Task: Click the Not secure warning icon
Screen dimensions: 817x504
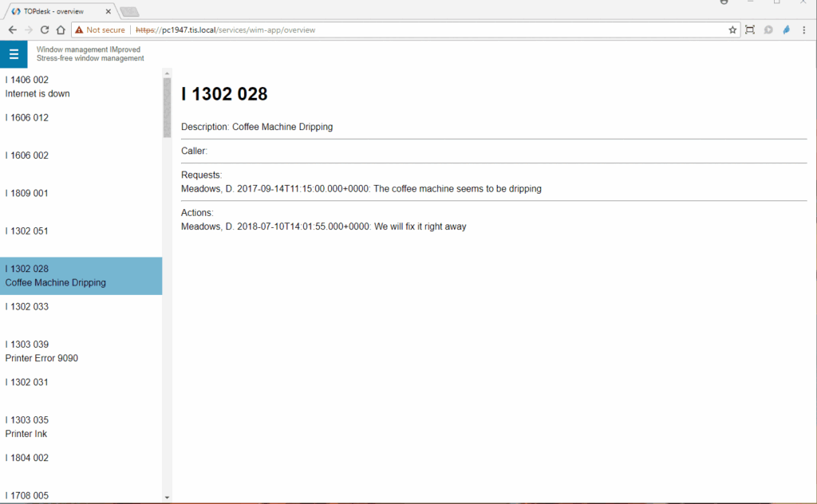Action: (x=80, y=30)
